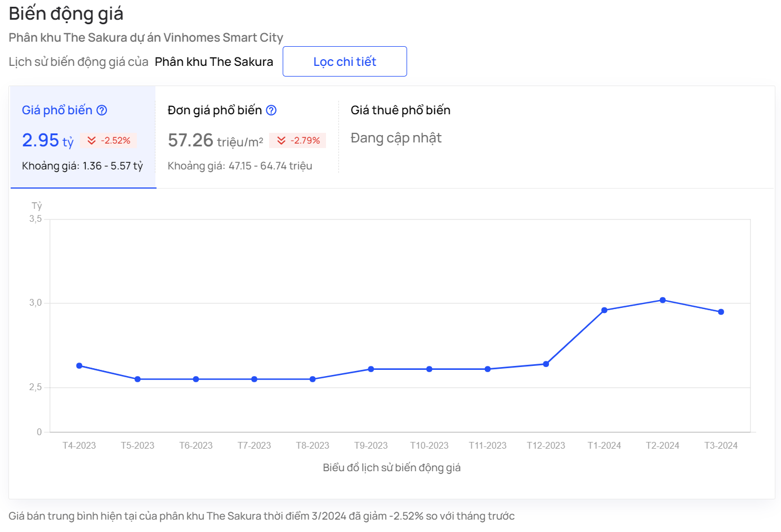The height and width of the screenshot is (532, 781).
Task: Click the T7-2023 data point on chart
Action: pos(255,379)
